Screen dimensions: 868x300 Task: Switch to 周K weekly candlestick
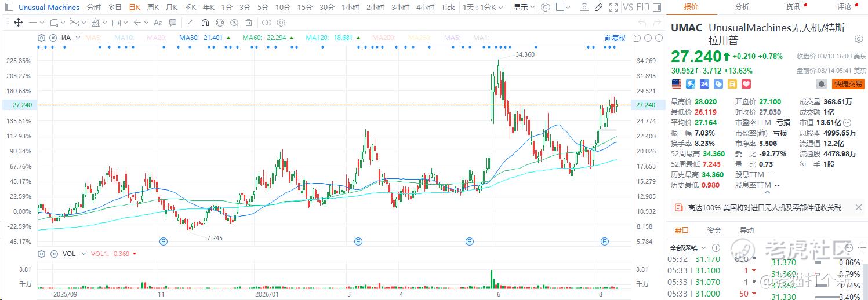[x=153, y=8]
